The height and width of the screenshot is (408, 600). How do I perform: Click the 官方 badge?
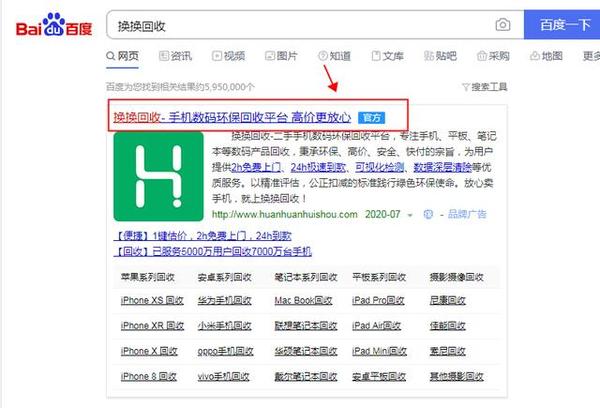pyautogui.click(x=371, y=118)
